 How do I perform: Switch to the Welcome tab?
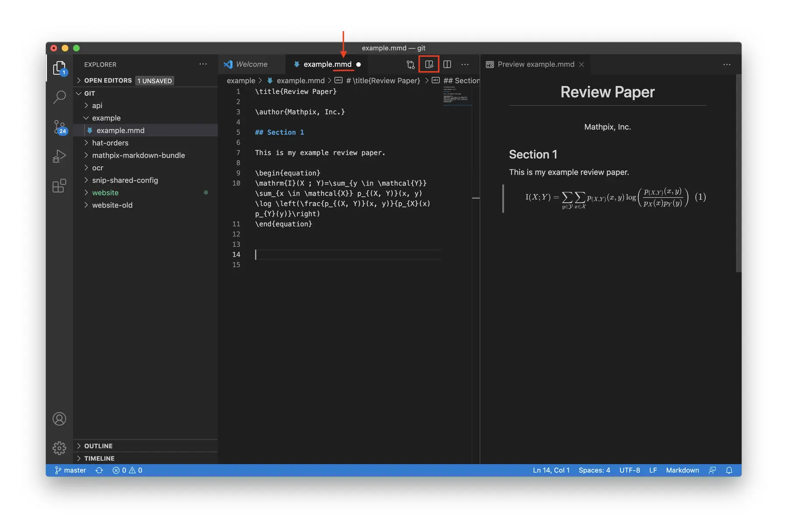click(x=252, y=64)
